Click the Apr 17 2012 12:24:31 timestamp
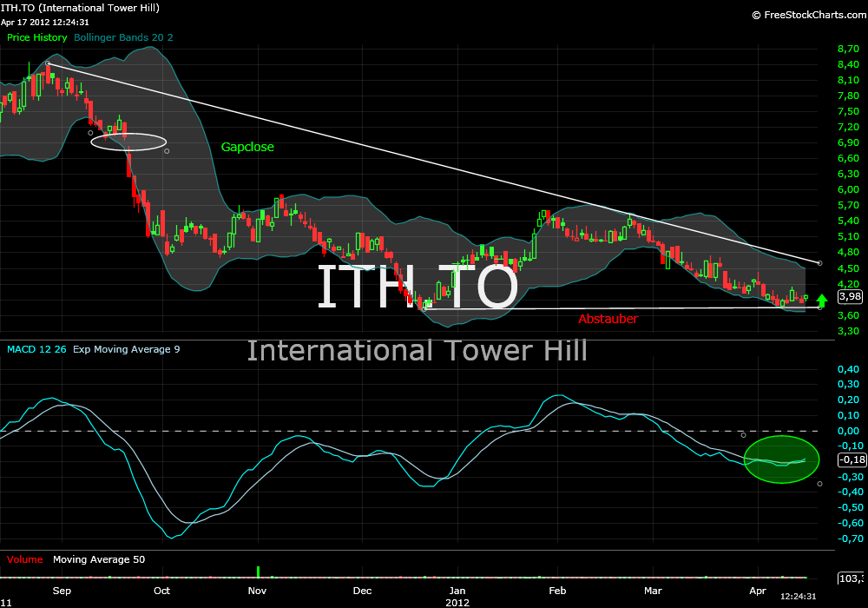The height and width of the screenshot is (608, 868). coord(45,23)
